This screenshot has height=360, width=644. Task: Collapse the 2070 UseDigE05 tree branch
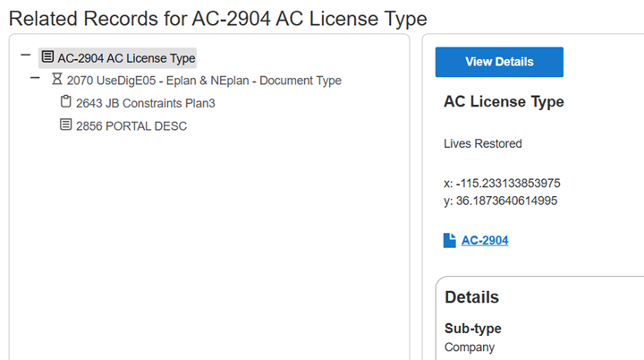click(x=36, y=80)
